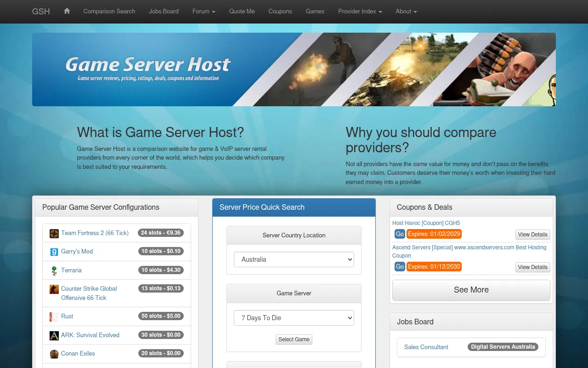Open Counter Strike Global Offensive 66 Tick link
This screenshot has width=588, height=368.
(89, 293)
